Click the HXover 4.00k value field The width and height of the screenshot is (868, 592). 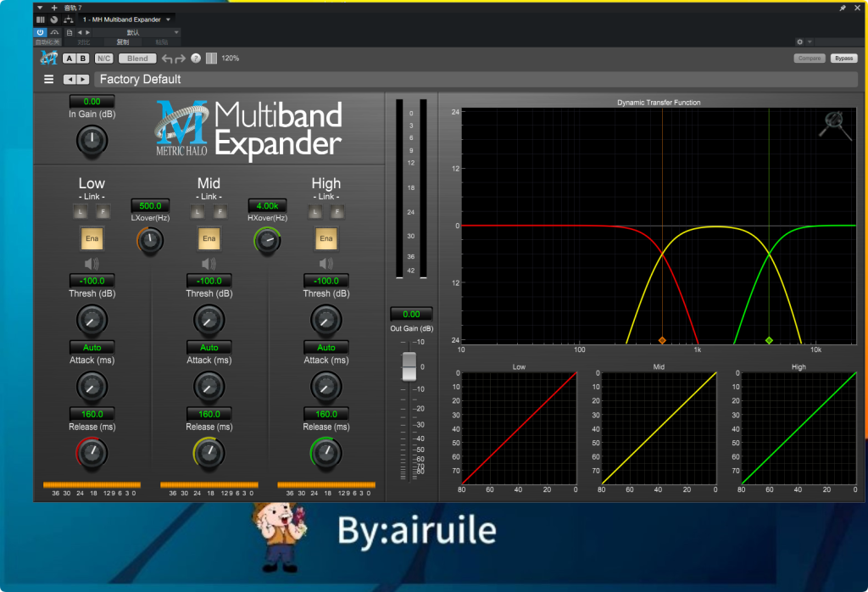pyautogui.click(x=267, y=205)
